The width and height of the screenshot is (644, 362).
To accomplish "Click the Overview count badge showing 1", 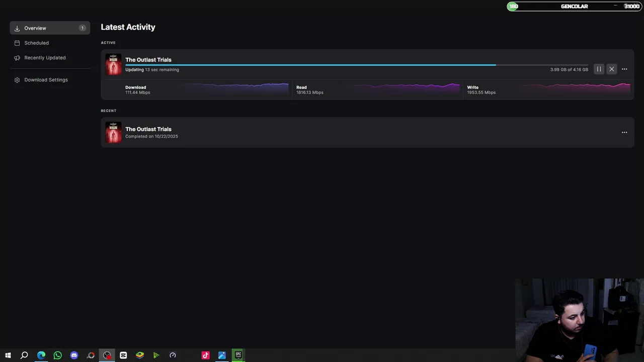I will click(82, 28).
